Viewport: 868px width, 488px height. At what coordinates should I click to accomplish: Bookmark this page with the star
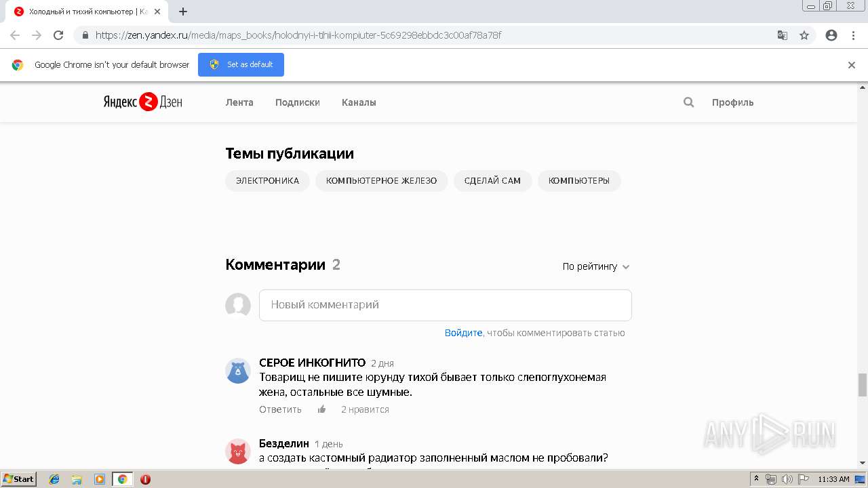coord(804,35)
